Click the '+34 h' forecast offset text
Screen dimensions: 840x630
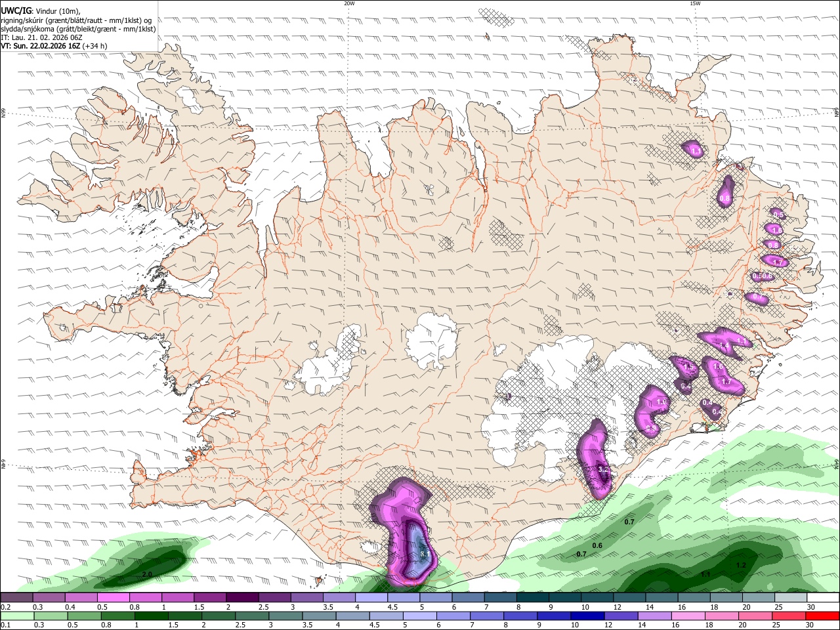coord(94,46)
